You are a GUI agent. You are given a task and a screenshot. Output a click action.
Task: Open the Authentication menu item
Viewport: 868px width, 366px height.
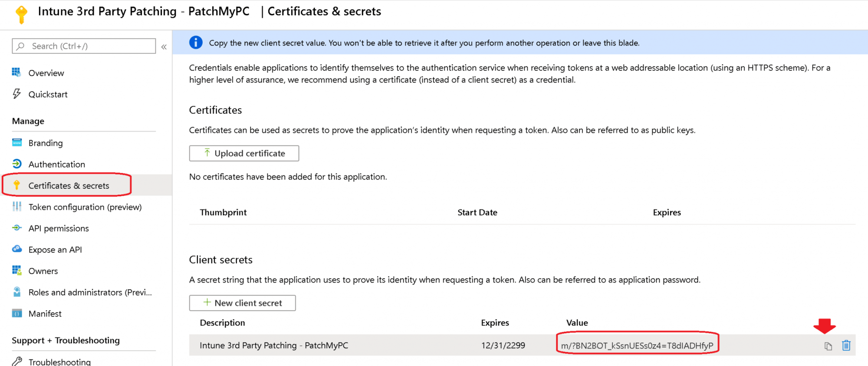coord(57,164)
